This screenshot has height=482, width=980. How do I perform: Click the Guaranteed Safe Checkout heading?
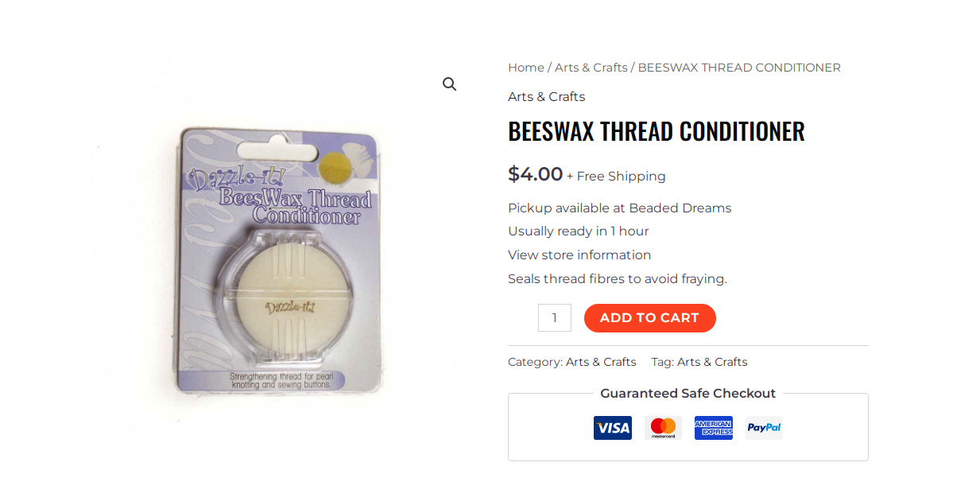688,393
